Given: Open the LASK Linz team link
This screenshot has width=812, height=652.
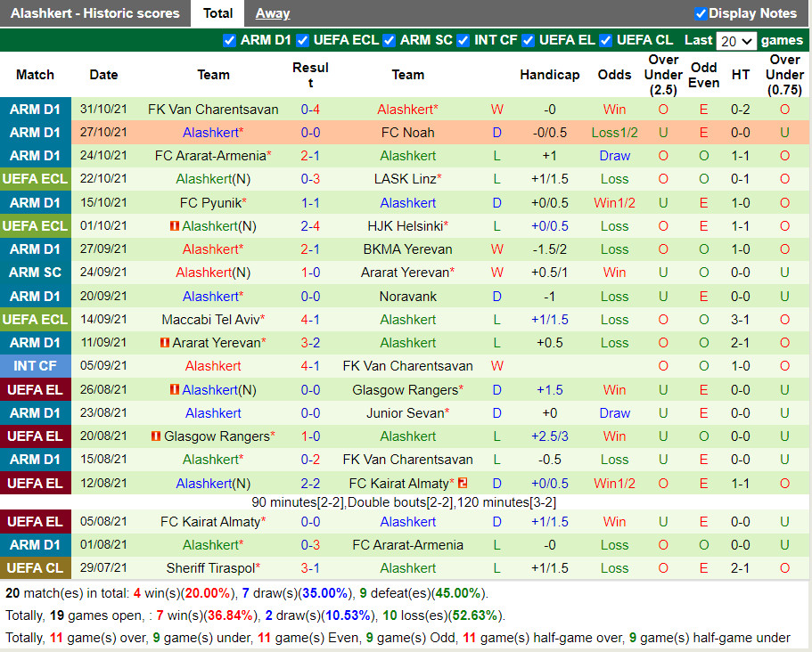Looking at the screenshot, I should 406,179.
